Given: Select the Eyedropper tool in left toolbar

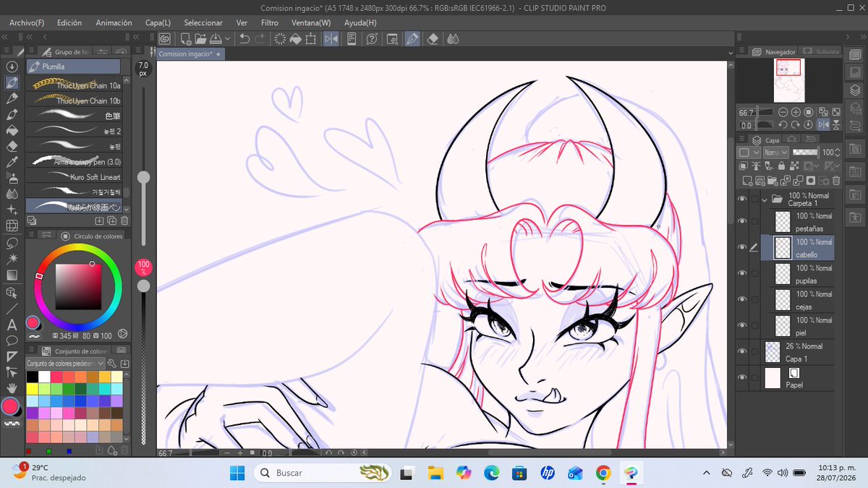Looking at the screenshot, I should 12,163.
